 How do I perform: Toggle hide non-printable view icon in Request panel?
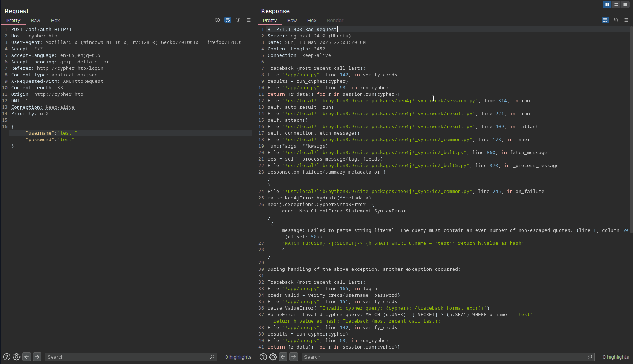pos(217,20)
